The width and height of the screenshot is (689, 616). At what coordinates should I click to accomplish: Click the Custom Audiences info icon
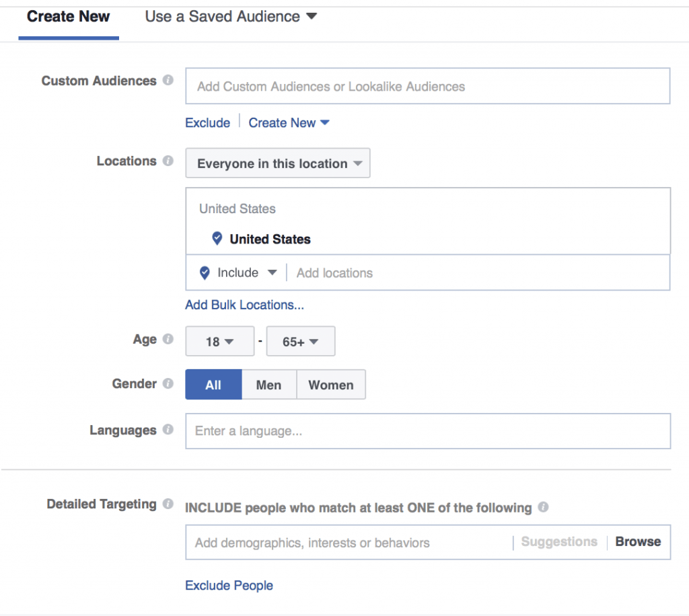[x=168, y=80]
